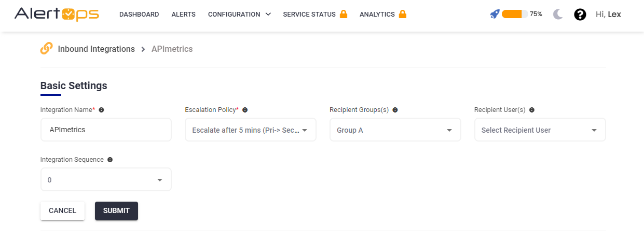Click the Cancel button
The width and height of the screenshot is (644, 240).
[x=62, y=211]
